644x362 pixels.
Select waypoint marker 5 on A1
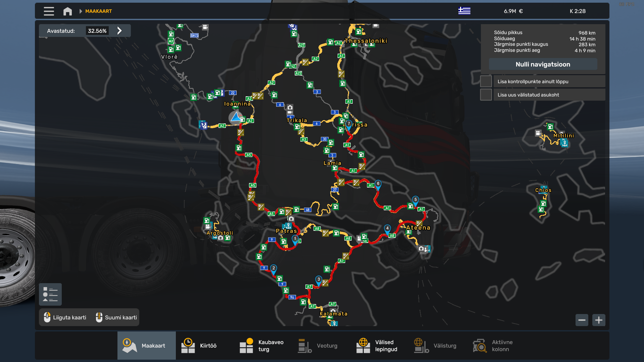[x=415, y=201]
